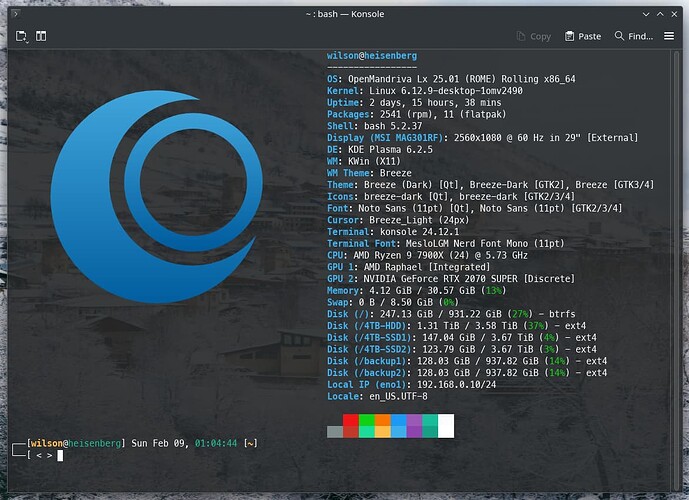
Task: Click the bright red color block
Action: click(x=351, y=420)
